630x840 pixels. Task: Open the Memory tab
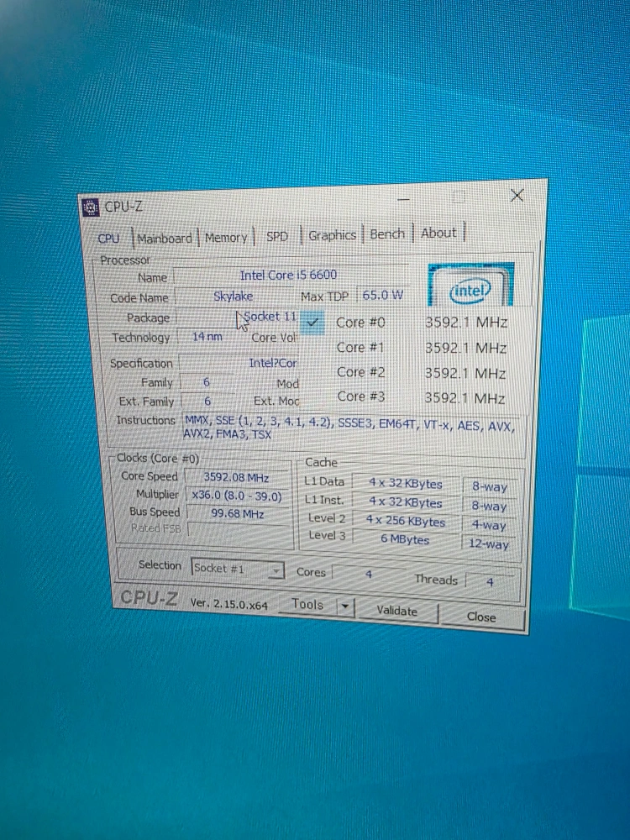226,238
